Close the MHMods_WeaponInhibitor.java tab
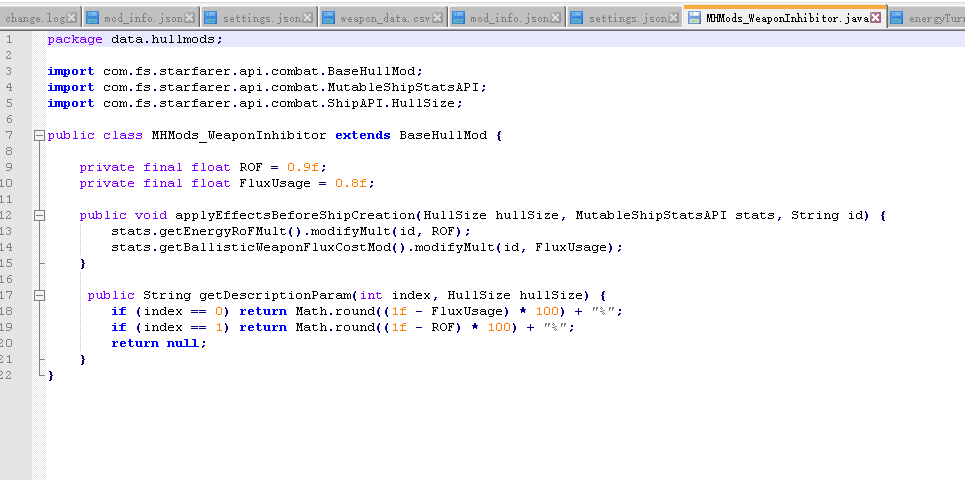 tap(876, 18)
